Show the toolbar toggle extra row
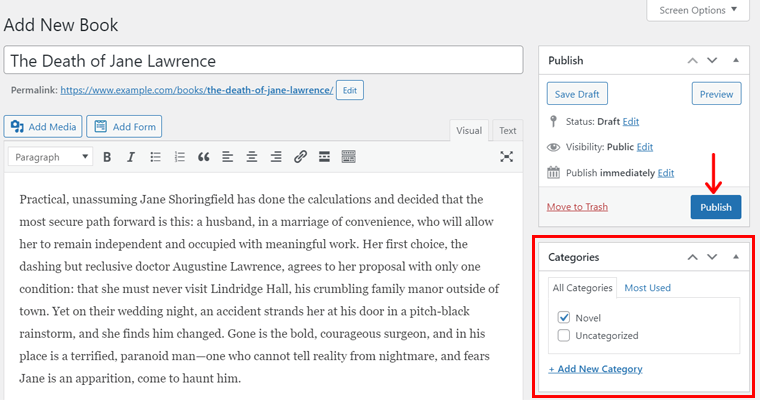Image resolution: width=760 pixels, height=400 pixels. (348, 157)
